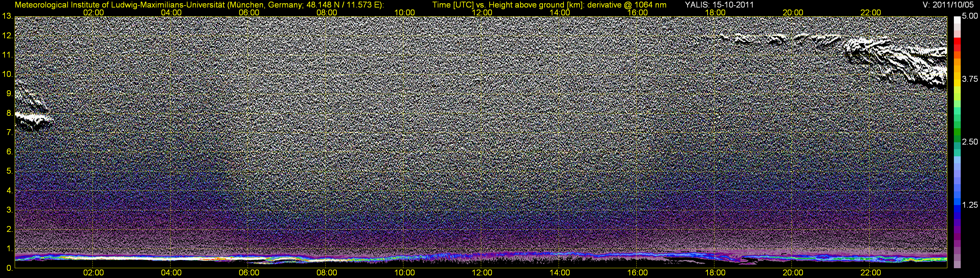Click the 6 km height axis label

coord(9,152)
